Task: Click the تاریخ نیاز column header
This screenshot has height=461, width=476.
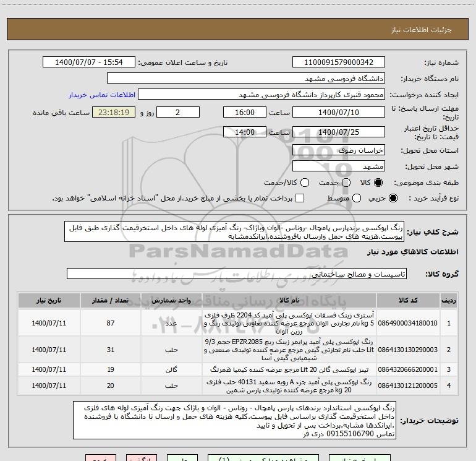Action: 49,301
